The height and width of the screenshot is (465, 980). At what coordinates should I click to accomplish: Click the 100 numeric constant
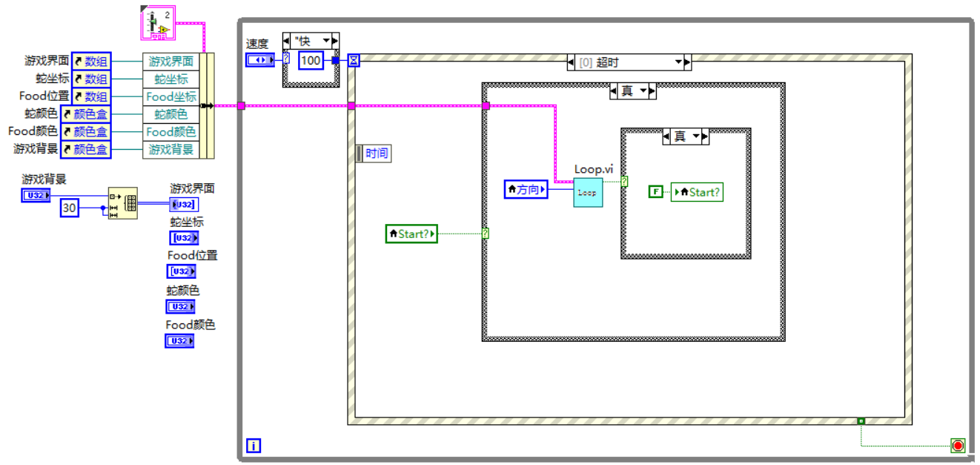311,60
